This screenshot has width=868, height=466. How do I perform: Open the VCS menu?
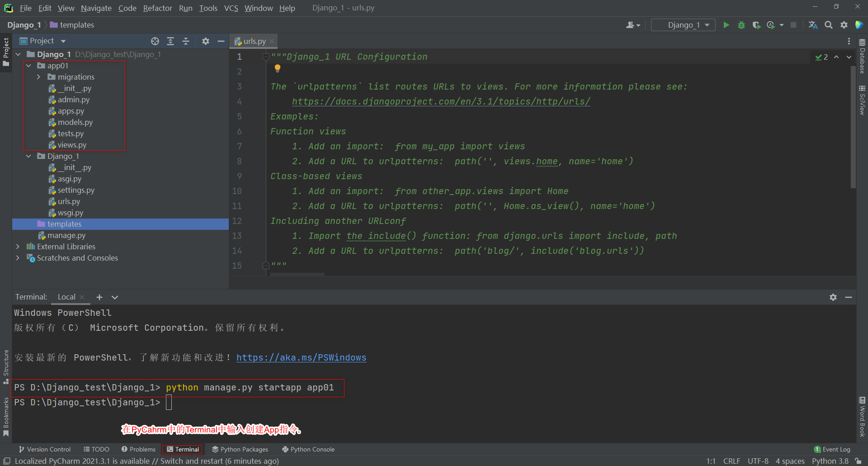point(231,8)
